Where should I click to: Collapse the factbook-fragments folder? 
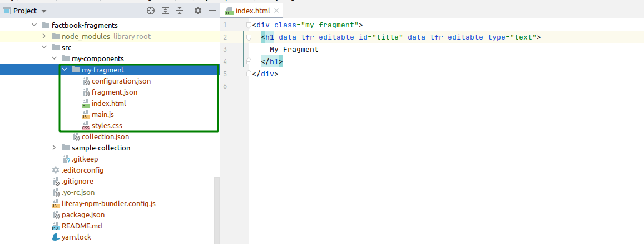click(x=34, y=26)
